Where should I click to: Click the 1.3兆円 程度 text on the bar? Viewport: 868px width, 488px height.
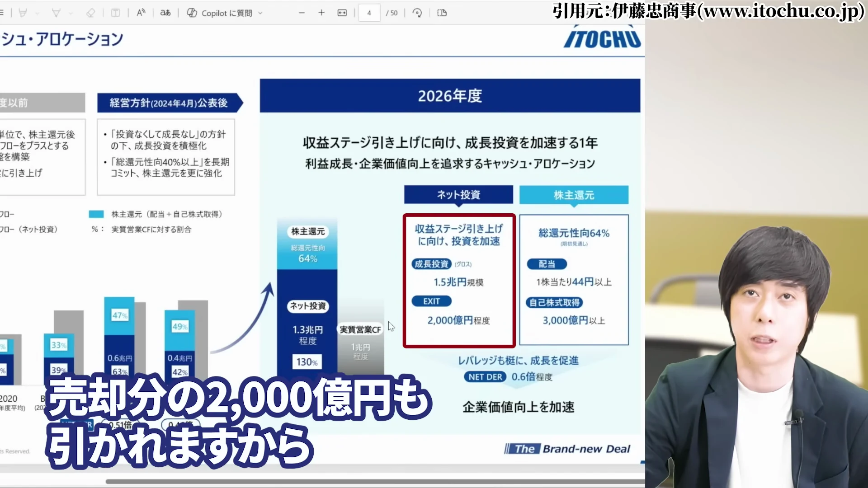(x=307, y=335)
